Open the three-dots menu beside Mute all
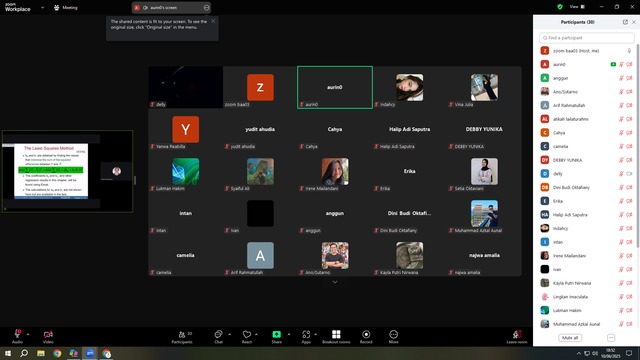Image resolution: width=640 pixels, height=360 pixels. [611, 338]
